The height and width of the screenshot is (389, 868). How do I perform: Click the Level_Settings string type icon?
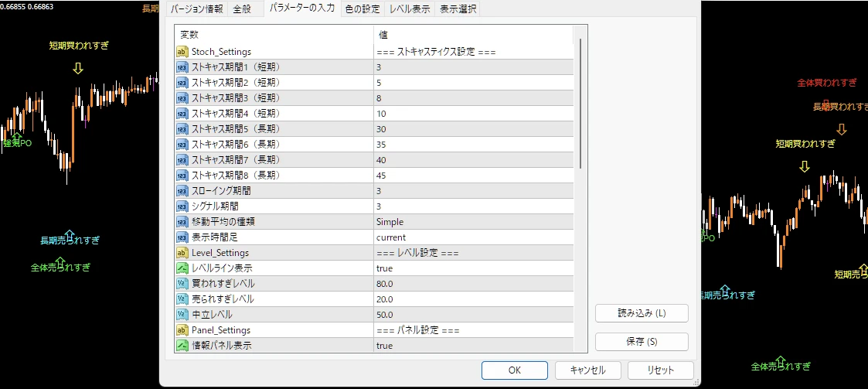coord(182,253)
